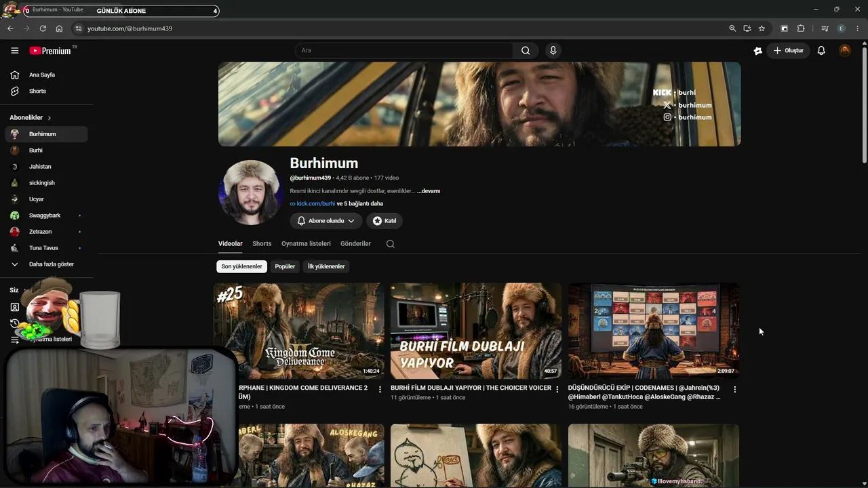Expand the channel description with ...devamı
This screenshot has height=488, width=868.
tap(429, 191)
